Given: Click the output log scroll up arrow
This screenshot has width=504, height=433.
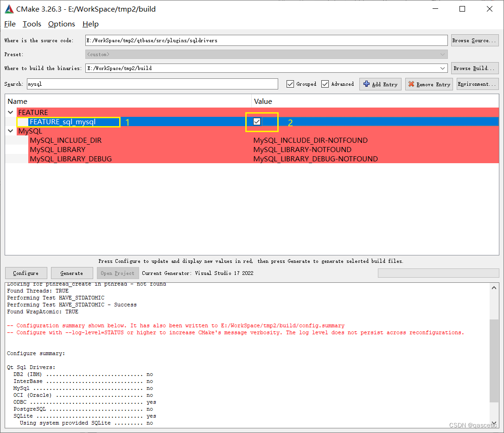Looking at the screenshot, I should point(494,288).
